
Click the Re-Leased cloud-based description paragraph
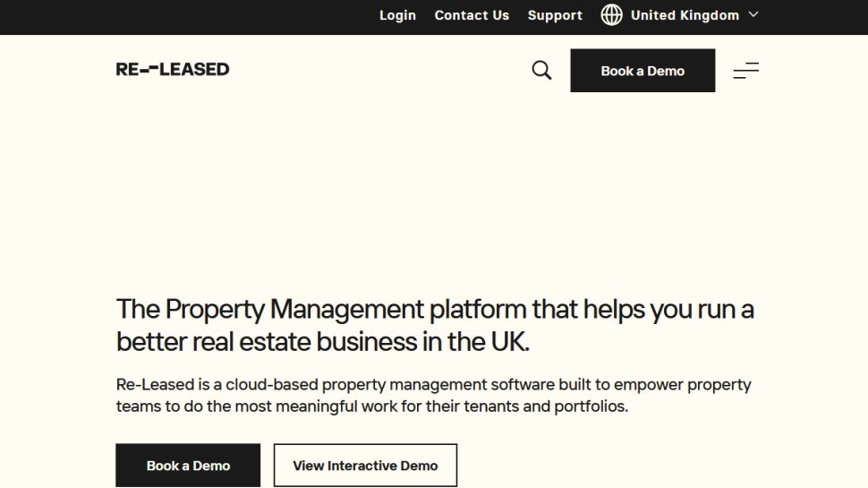click(x=433, y=395)
